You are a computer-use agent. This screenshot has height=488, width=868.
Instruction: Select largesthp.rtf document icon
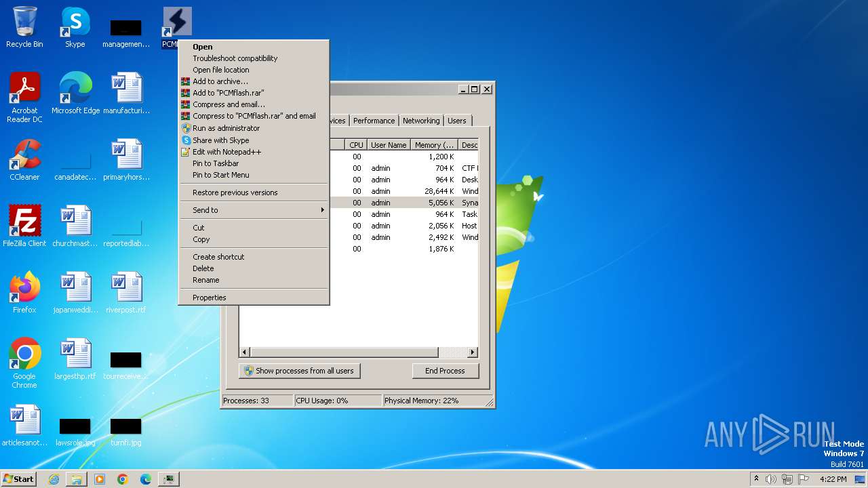75,359
